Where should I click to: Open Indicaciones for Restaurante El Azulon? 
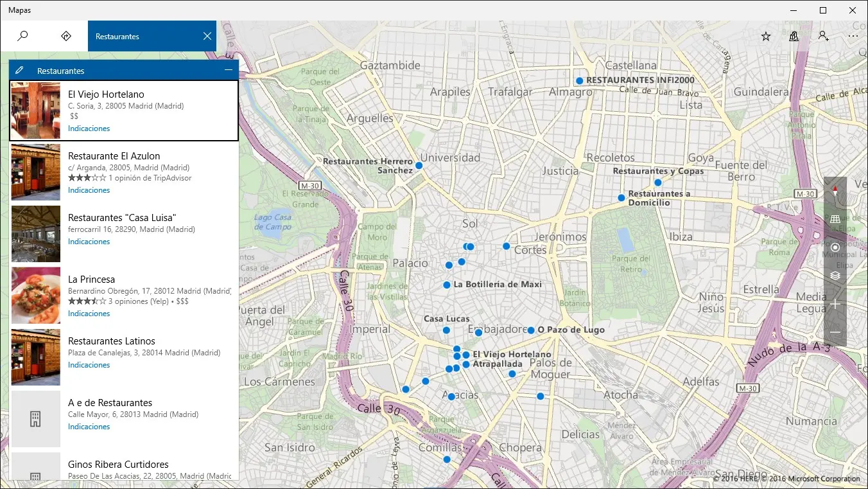coord(89,190)
